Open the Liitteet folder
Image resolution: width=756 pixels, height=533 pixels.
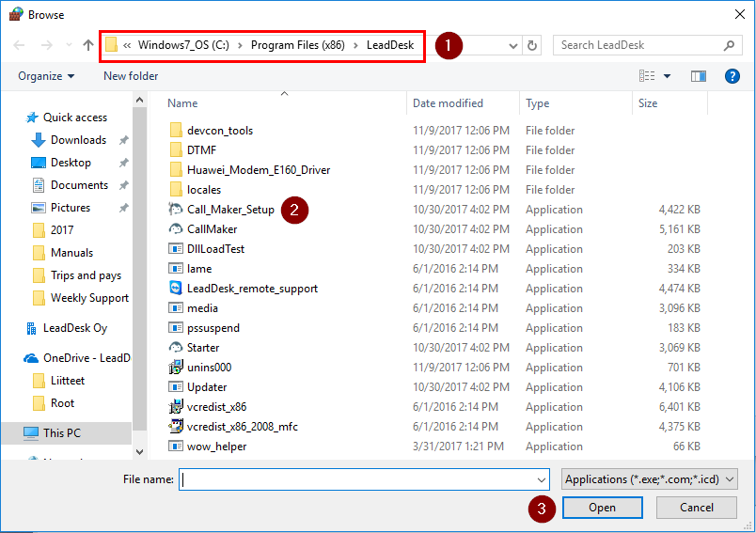(67, 382)
